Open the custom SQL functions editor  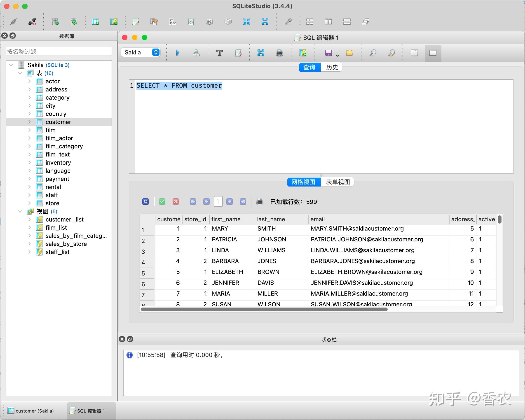[172, 21]
